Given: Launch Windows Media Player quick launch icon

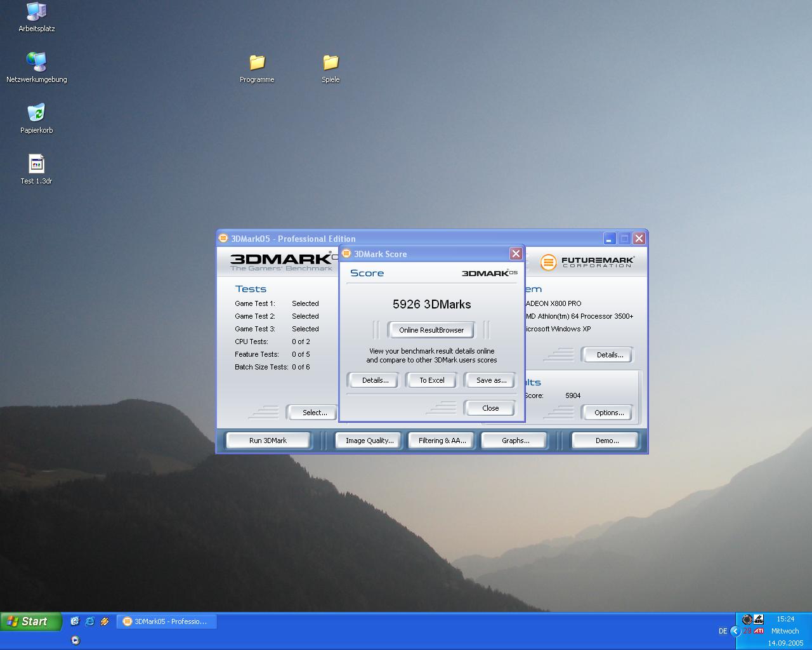Looking at the screenshot, I should (x=75, y=640).
